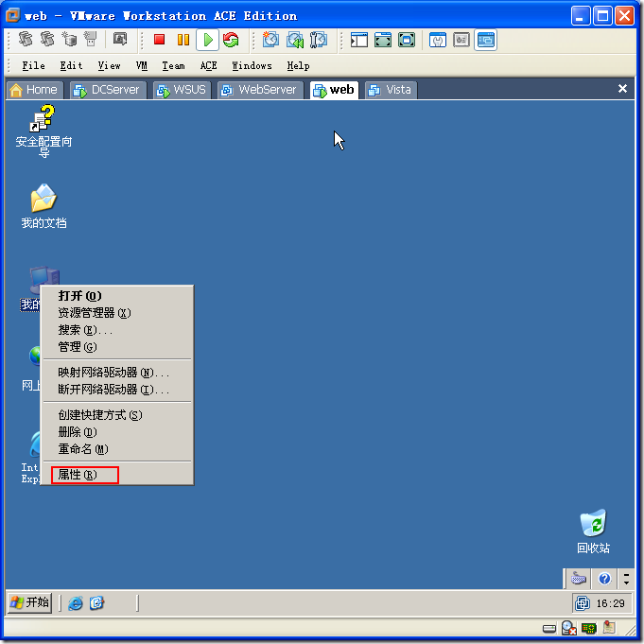This screenshot has height=644, width=644.
Task: Choose 映射网络驱动器(N)... menu entry
Action: click(x=117, y=373)
